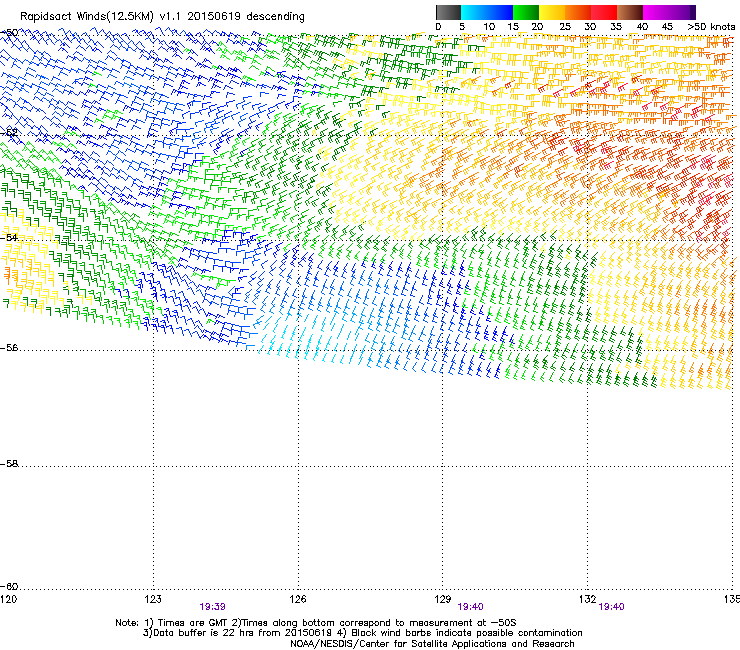Click the '19:40' time stamp below 132
Viewport: 740px width, 650px height.
click(611, 607)
